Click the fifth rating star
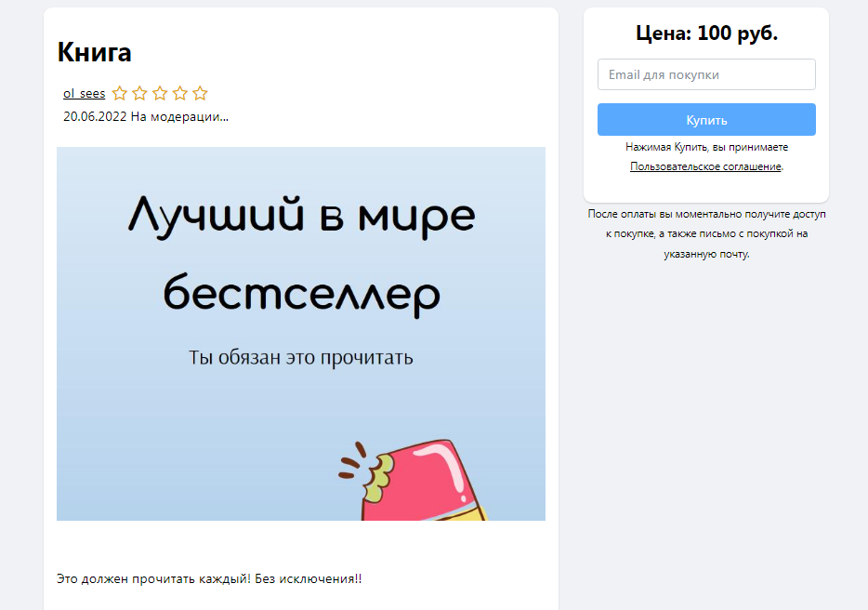This screenshot has width=868, height=610. point(200,93)
